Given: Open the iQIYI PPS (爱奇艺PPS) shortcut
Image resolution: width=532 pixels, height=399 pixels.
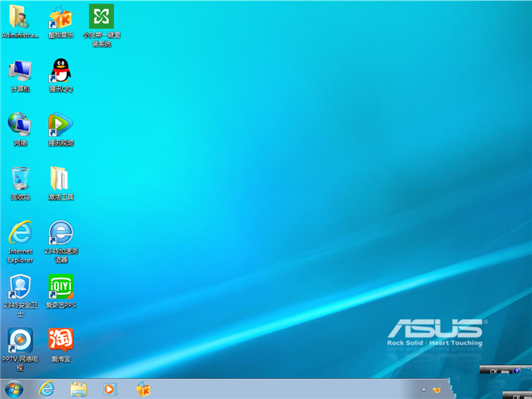Looking at the screenshot, I should pos(60,287).
